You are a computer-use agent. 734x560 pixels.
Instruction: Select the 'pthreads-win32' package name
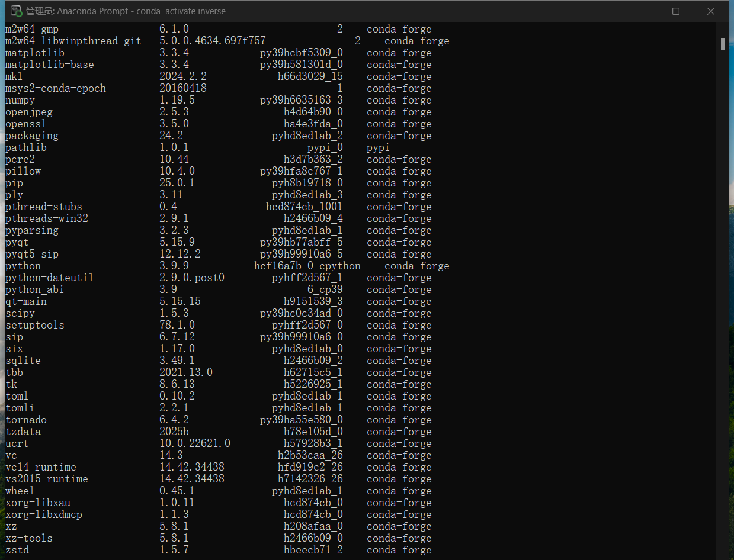pyautogui.click(x=47, y=218)
